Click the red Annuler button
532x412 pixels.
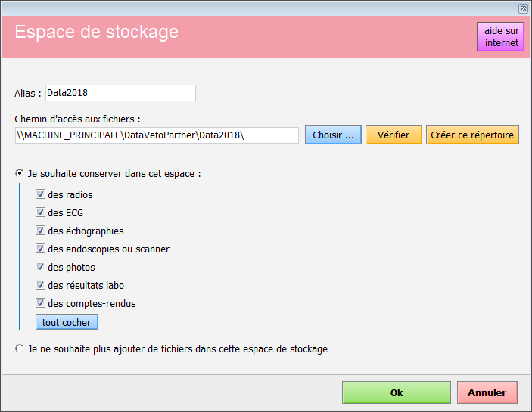pos(487,392)
